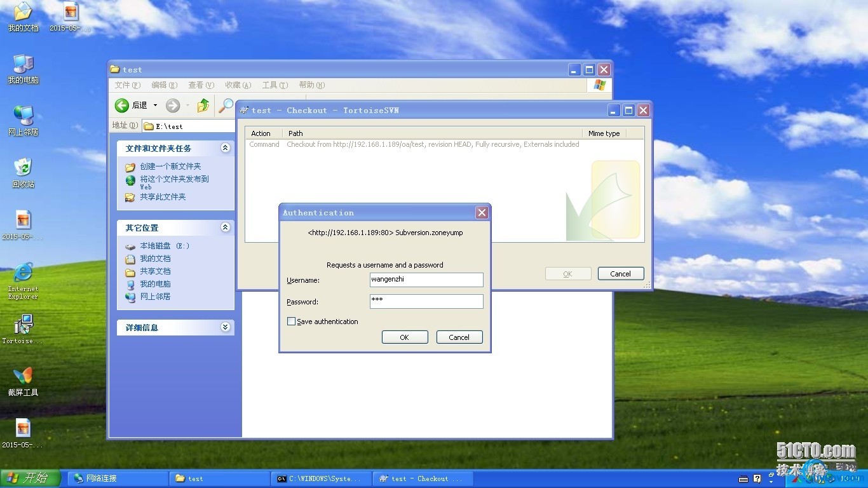This screenshot has height=488, width=868.
Task: Click the green Back arrow in Explorer toolbar
Action: click(122, 105)
